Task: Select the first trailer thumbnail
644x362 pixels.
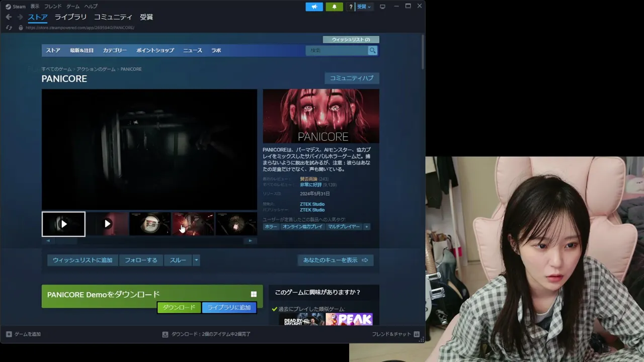Action: point(63,224)
